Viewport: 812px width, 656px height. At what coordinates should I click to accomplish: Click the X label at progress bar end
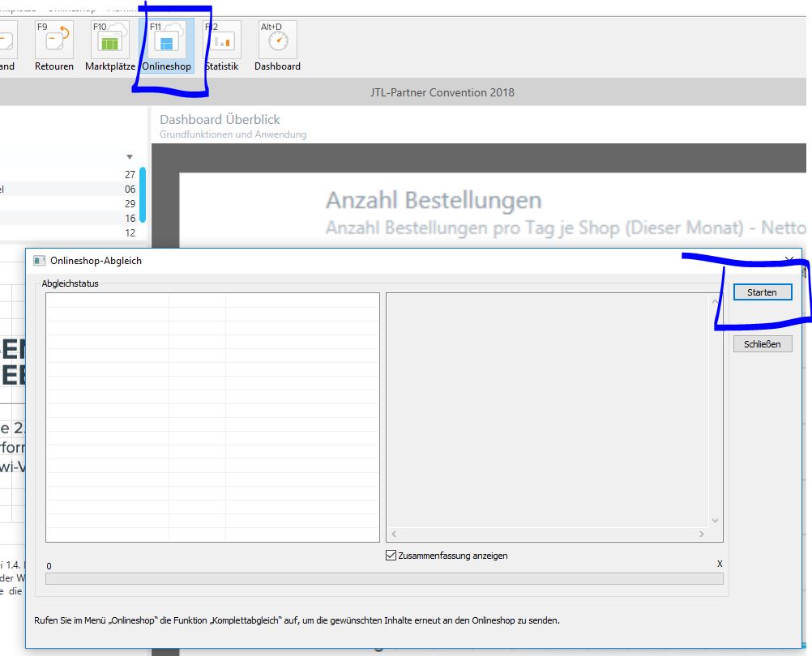[x=720, y=564]
